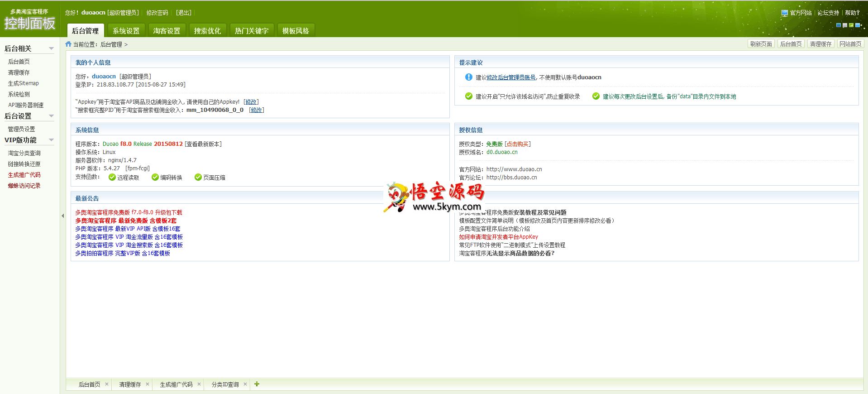
Task: Open the 论坛支持 header link
Action: 828,13
